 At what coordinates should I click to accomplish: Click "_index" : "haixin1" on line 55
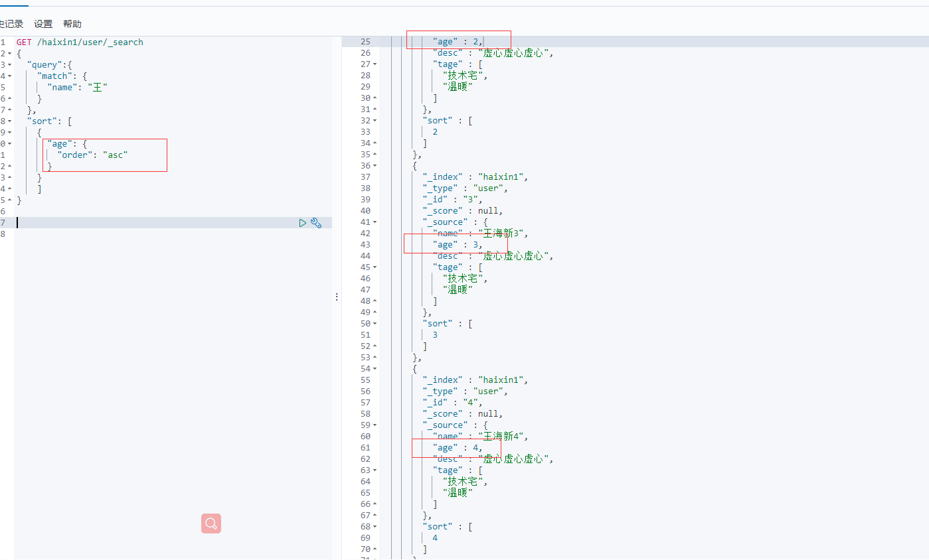pyautogui.click(x=474, y=380)
